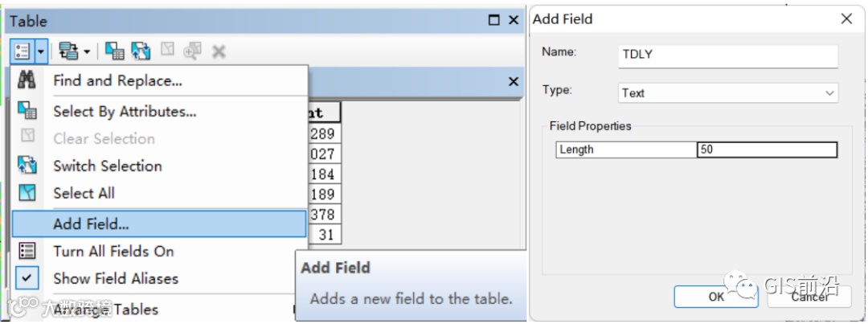868x324 pixels.
Task: Open the Type dropdown showing Text
Action: click(x=728, y=93)
